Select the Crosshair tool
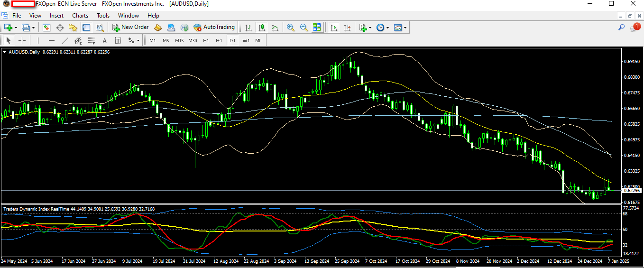 point(22,40)
